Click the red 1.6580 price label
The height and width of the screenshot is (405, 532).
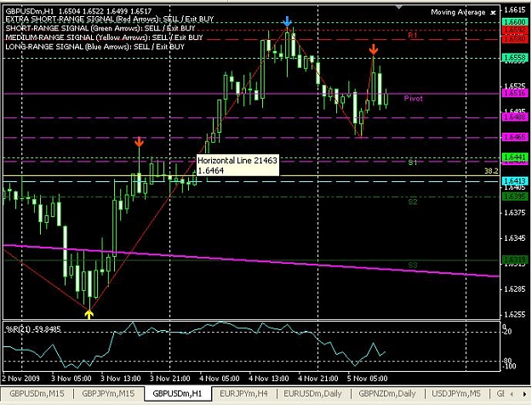pyautogui.click(x=515, y=39)
